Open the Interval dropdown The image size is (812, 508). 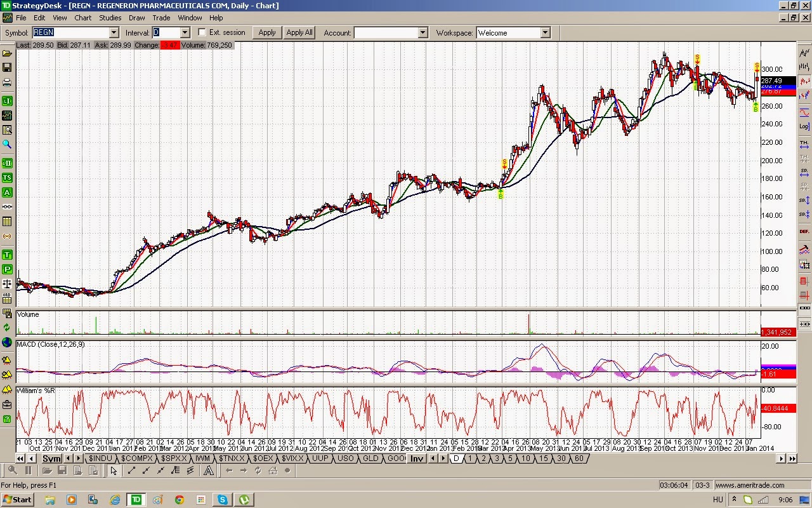185,32
